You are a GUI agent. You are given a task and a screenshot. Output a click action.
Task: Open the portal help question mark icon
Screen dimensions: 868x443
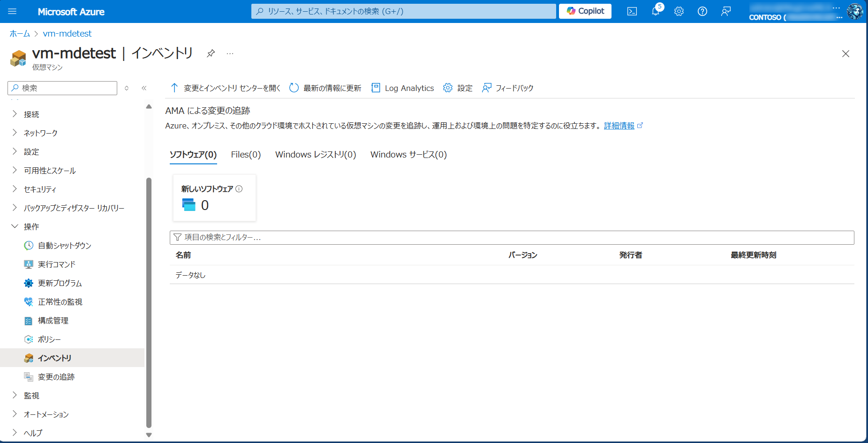pos(702,11)
